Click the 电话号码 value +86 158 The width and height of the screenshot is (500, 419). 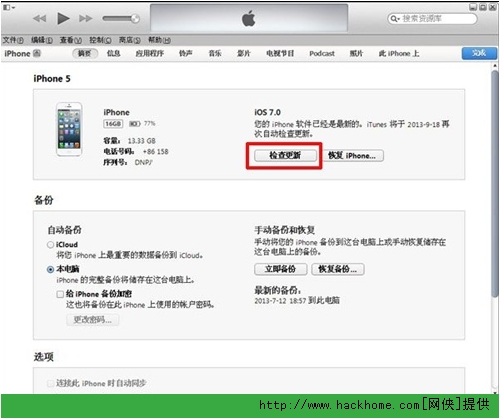click(x=156, y=152)
